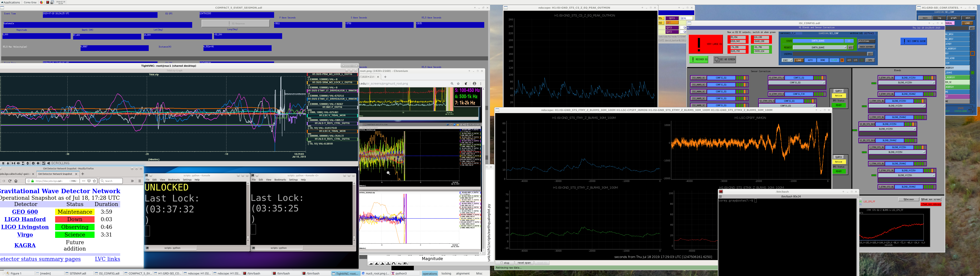This screenshot has height=276, width=980.
Task: Open Settings menu in Konsole <2> window
Action: tap(293, 180)
